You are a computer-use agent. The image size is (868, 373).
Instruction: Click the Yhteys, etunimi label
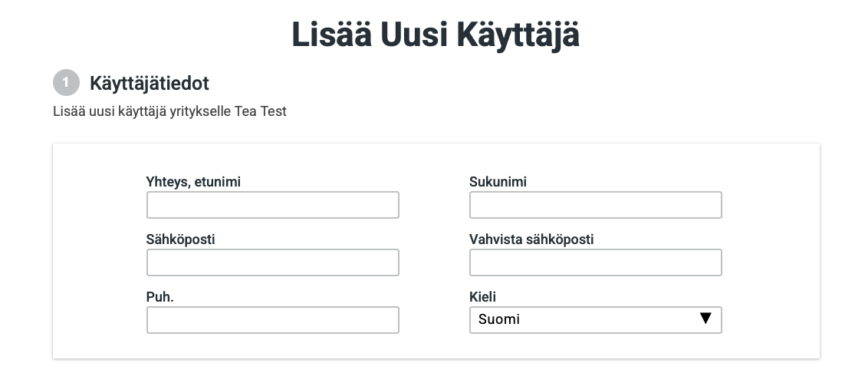(x=199, y=182)
